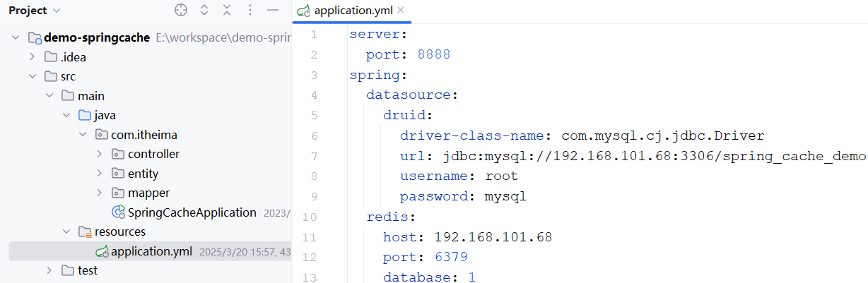Viewport: 868px width, 283px height.
Task: Click the application.yml Spring config icon in tree
Action: (102, 251)
